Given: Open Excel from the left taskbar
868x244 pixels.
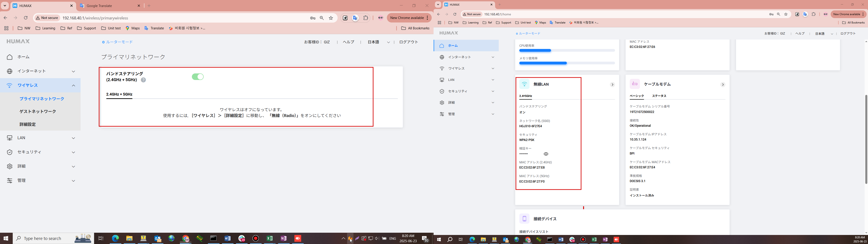Looking at the screenshot, I should click(269, 238).
